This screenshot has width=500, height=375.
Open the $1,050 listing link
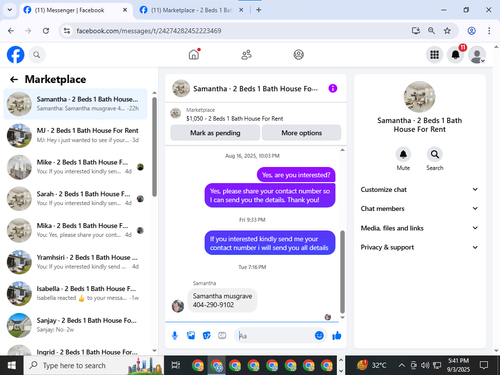pyautogui.click(x=234, y=119)
